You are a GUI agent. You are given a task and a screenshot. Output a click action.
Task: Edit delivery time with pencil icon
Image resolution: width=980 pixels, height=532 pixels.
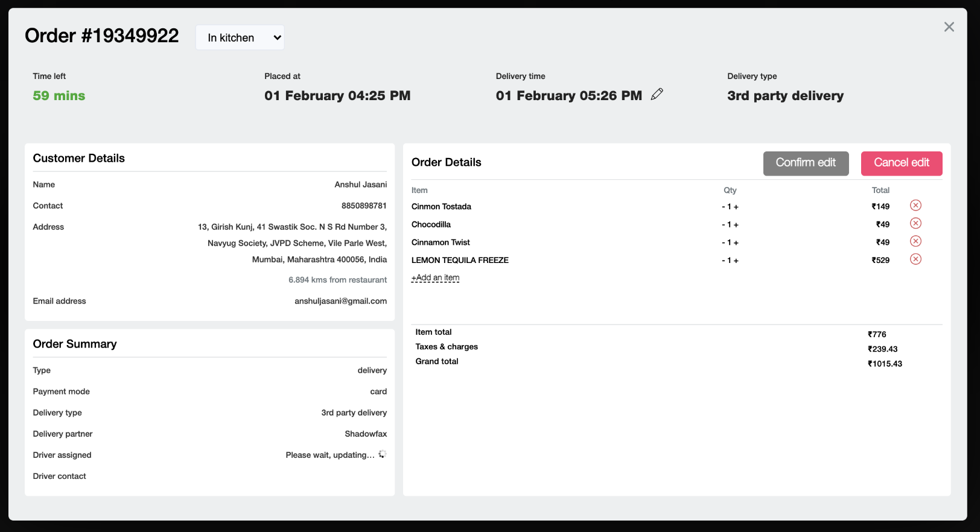[x=657, y=94]
